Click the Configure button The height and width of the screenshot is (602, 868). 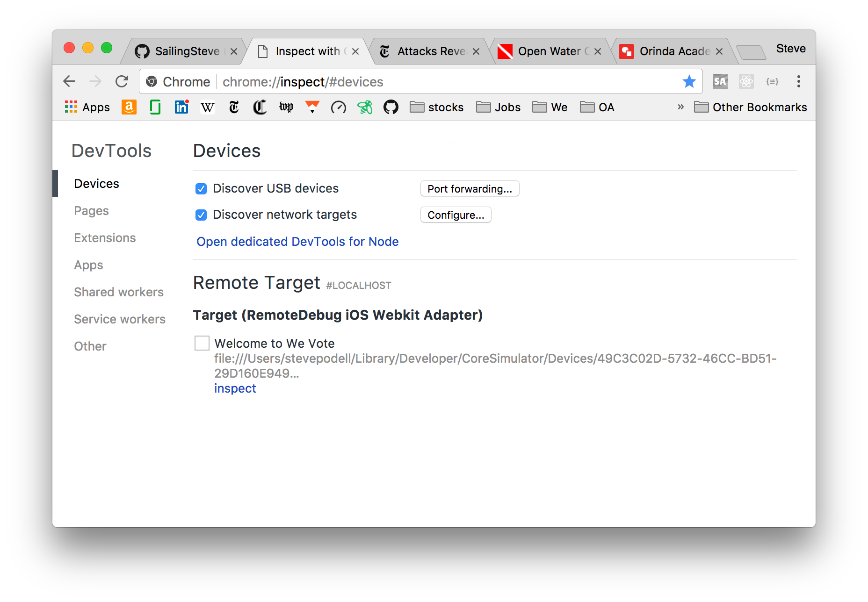coord(456,215)
